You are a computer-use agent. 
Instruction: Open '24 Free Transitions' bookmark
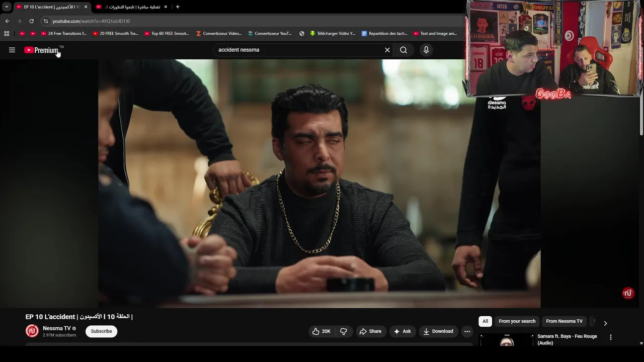click(64, 34)
